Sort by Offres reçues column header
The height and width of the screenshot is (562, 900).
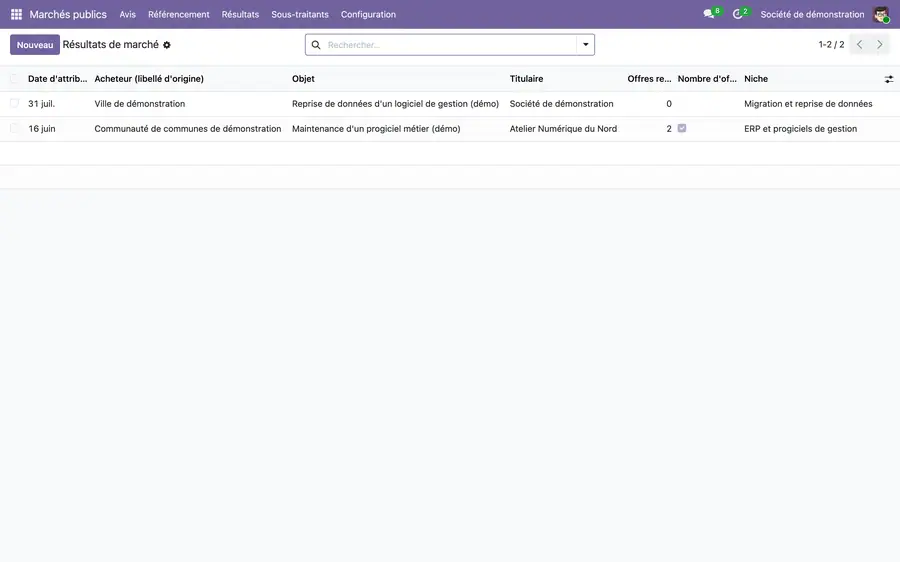click(649, 79)
